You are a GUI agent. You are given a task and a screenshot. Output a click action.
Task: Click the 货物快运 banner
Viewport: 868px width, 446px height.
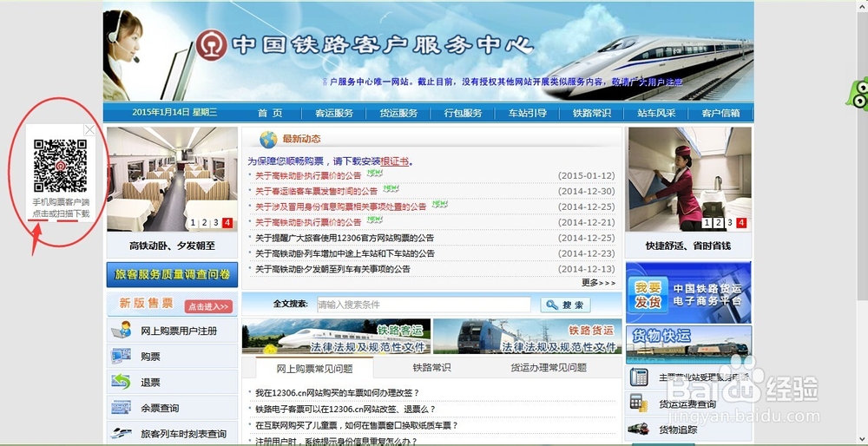pyautogui.click(x=688, y=344)
